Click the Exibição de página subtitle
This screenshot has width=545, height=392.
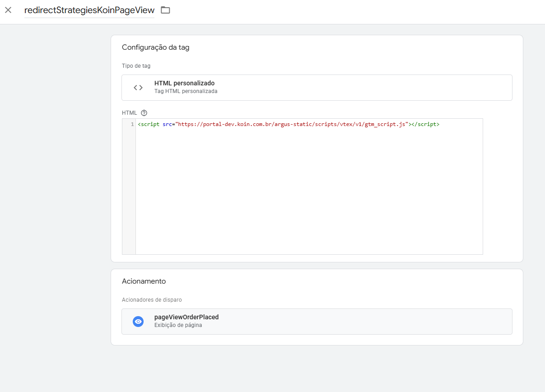coord(178,325)
